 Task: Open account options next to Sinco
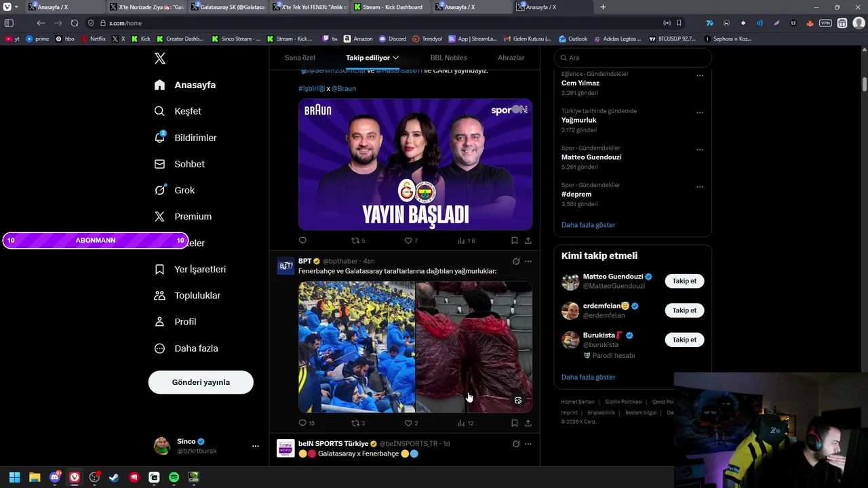click(x=256, y=446)
